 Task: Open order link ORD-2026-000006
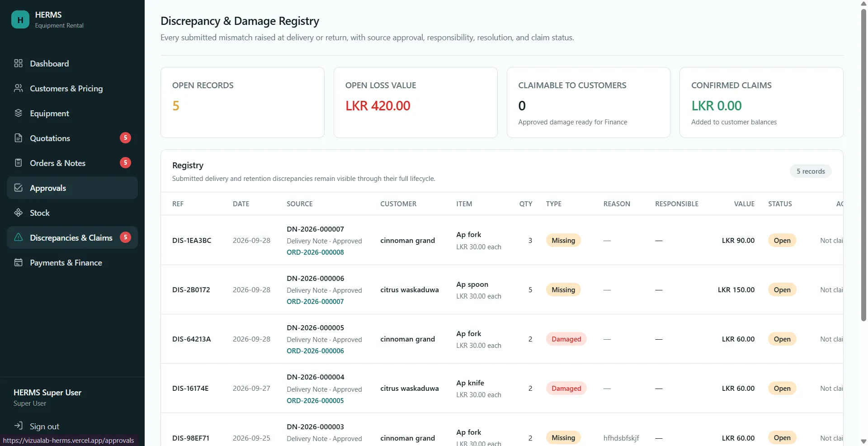[x=315, y=351]
